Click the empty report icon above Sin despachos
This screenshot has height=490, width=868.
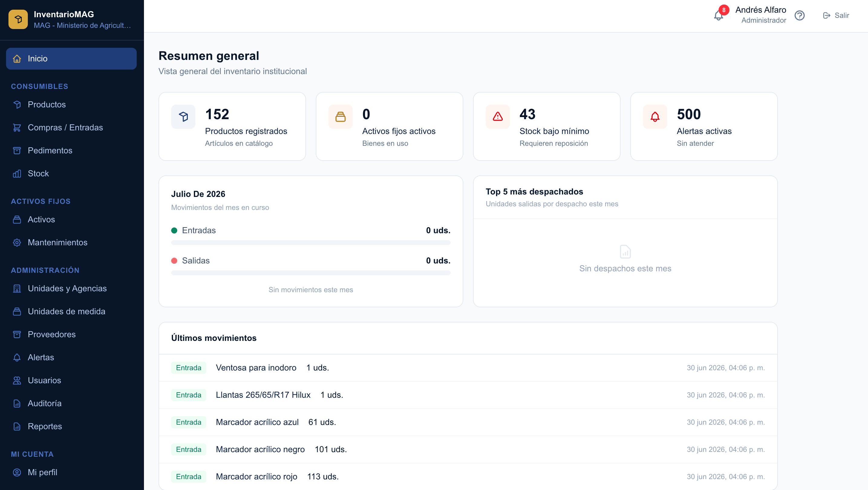click(x=625, y=252)
